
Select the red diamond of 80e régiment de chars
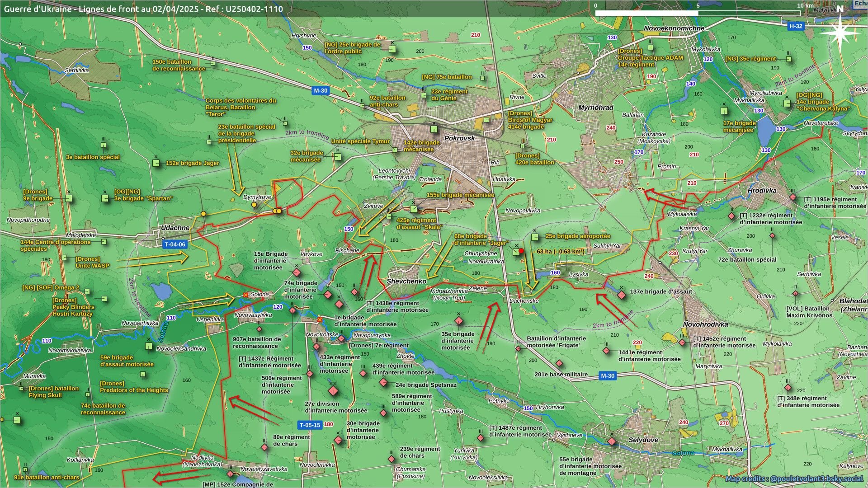pyautogui.click(x=264, y=447)
